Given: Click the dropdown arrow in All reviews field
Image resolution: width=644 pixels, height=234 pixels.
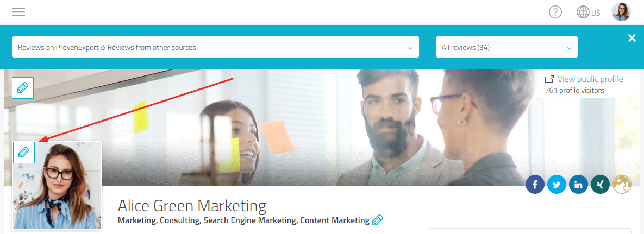Looking at the screenshot, I should [569, 48].
